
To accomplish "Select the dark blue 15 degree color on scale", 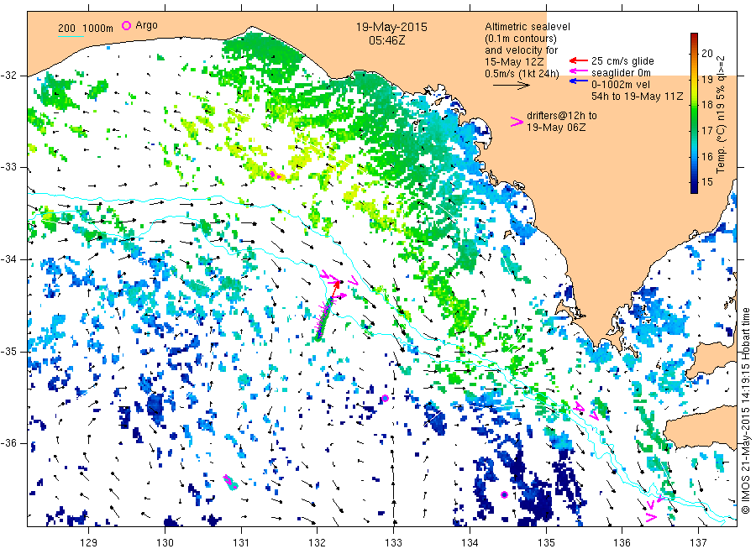I will click(694, 183).
